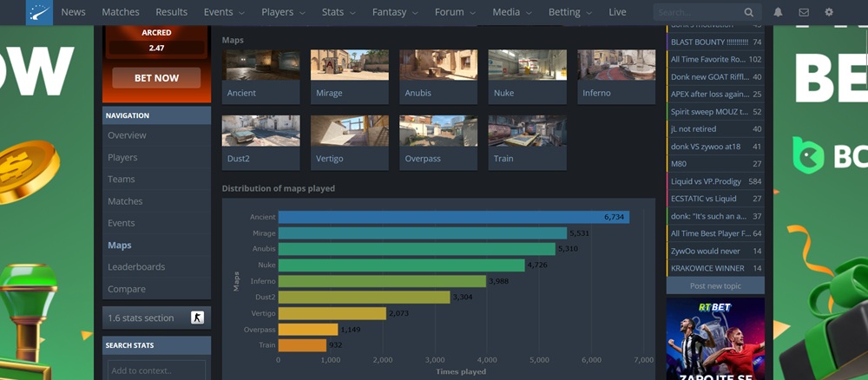Viewport: 868px width, 380px height.
Task: Open topic Liquid vs VP.Prodigy
Action: click(x=715, y=181)
